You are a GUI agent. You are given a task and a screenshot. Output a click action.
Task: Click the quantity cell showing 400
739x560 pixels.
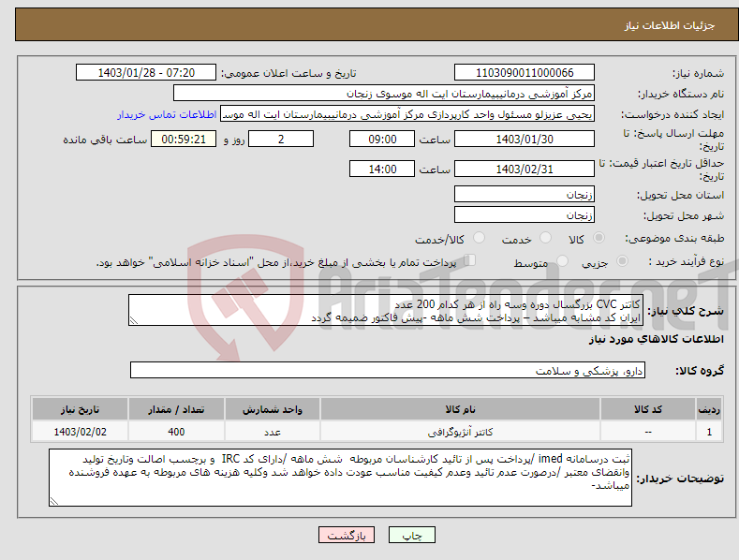click(x=176, y=432)
